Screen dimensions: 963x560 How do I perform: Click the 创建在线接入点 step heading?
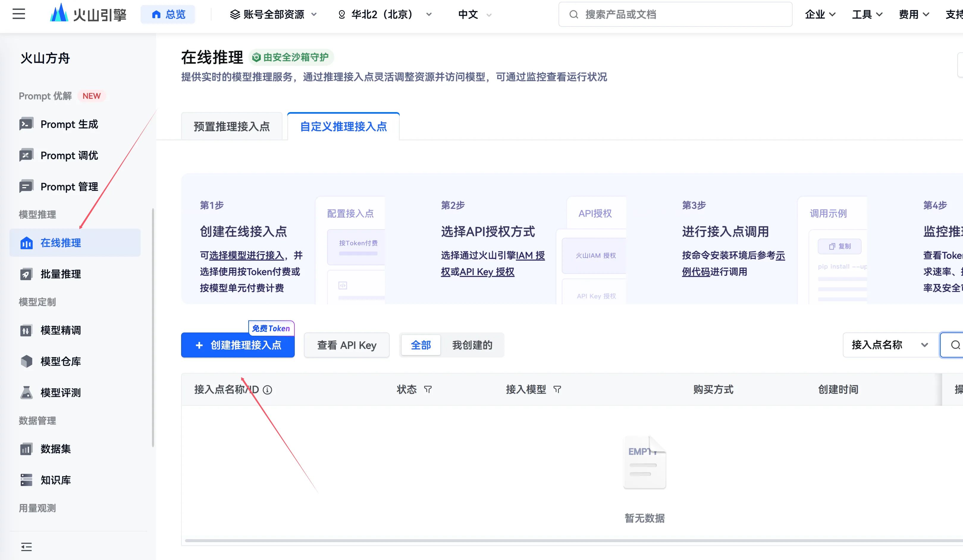point(243,232)
